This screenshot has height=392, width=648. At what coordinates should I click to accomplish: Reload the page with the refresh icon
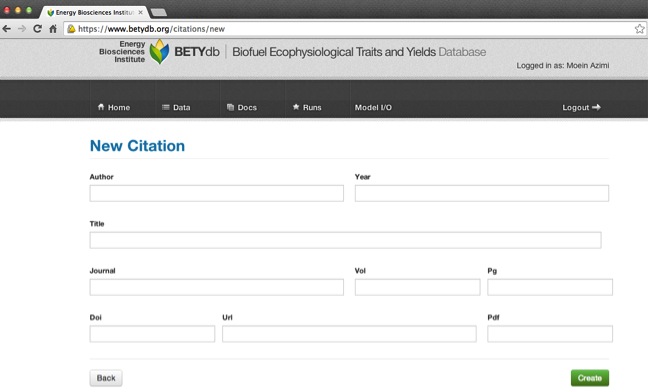coord(37,29)
